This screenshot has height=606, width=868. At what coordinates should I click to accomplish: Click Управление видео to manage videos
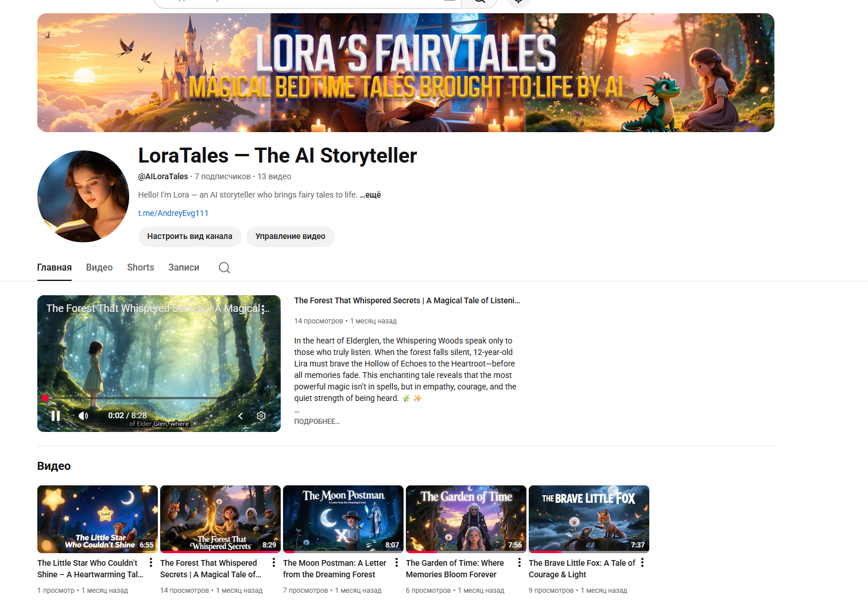[290, 236]
